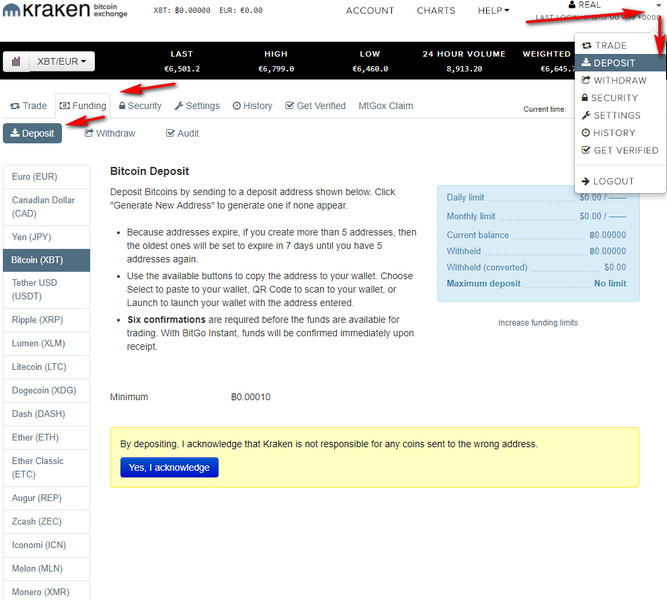This screenshot has width=667, height=600.
Task: Open the Audit sub-tab
Action: point(182,134)
